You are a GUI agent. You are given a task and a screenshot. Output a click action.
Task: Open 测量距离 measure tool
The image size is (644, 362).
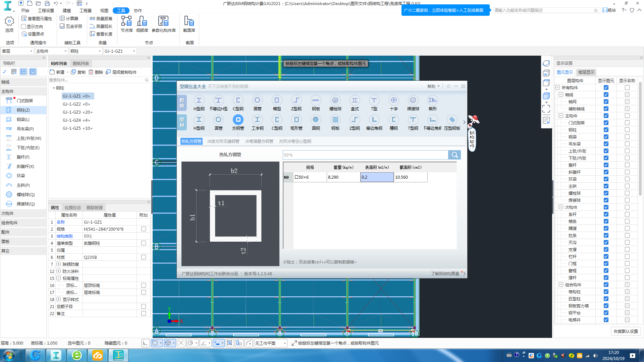[101, 18]
